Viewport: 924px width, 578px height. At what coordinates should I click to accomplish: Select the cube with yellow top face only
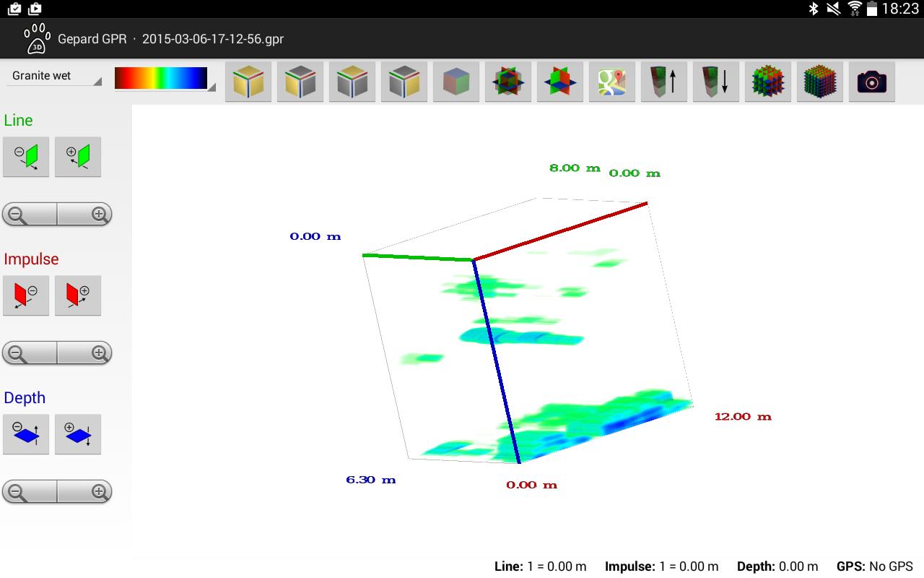pos(352,81)
